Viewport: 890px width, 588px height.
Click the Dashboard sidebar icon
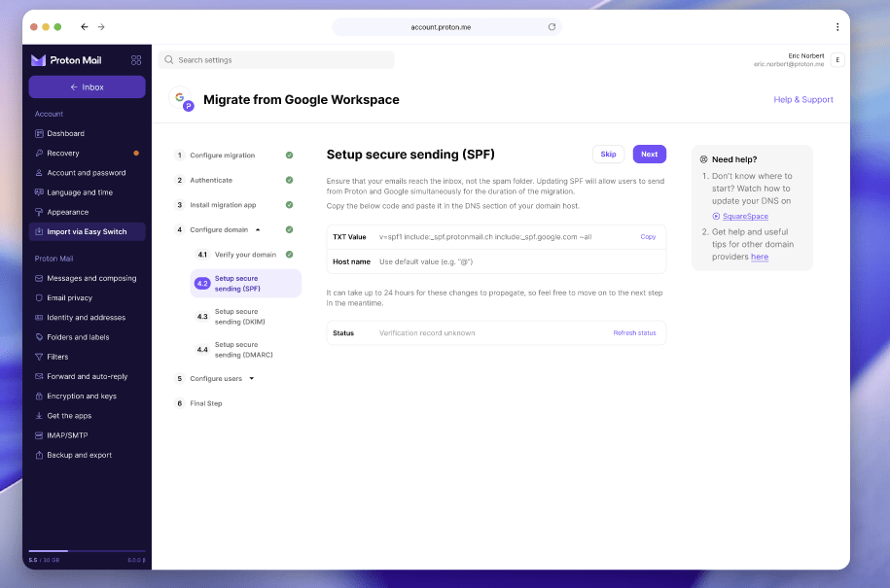[x=39, y=133]
